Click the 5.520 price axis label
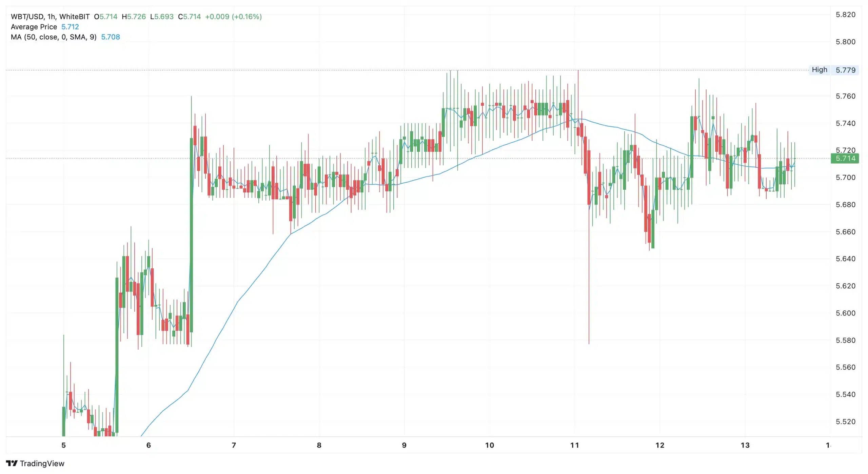 click(846, 422)
